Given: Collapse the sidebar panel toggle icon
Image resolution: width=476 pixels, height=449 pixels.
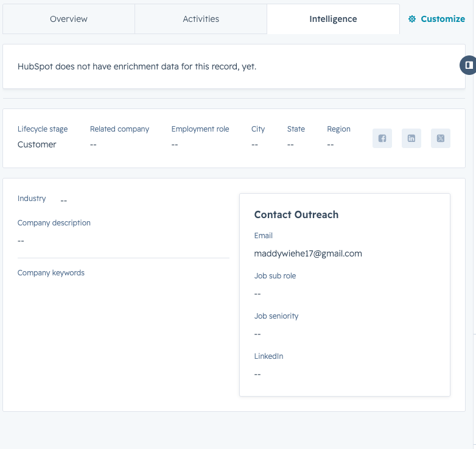Looking at the screenshot, I should tap(469, 65).
